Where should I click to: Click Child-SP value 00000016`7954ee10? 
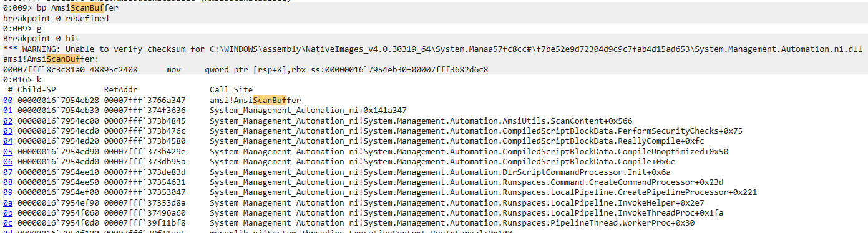pyautogui.click(x=58, y=172)
